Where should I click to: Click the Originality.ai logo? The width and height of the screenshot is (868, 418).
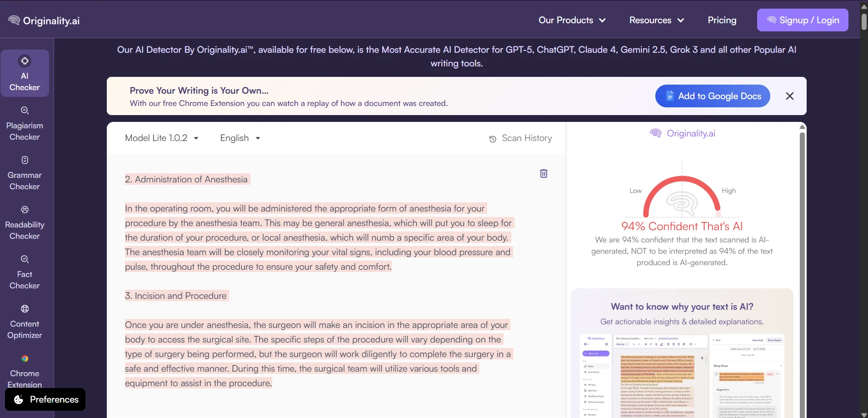tap(44, 20)
